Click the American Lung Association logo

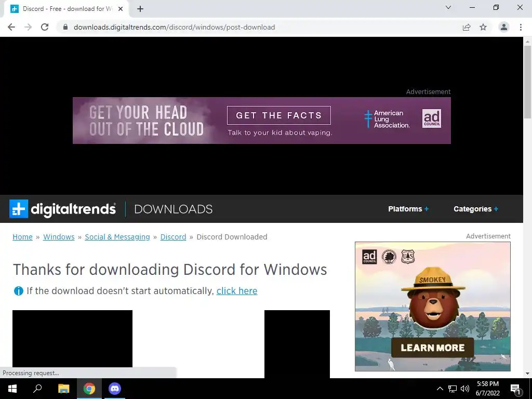(387, 119)
